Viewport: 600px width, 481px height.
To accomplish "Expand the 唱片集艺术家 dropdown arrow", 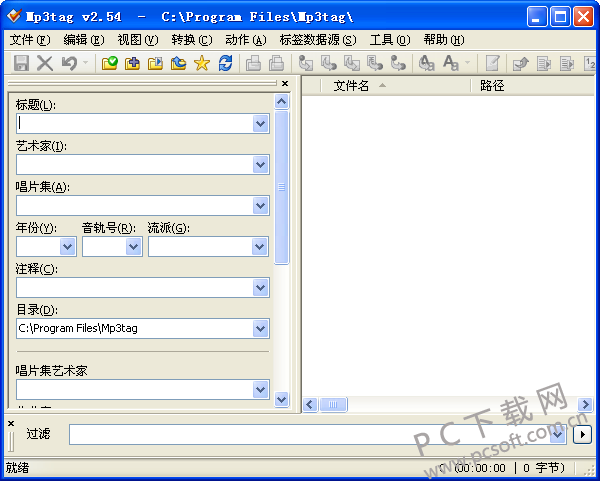I will 261,390.
